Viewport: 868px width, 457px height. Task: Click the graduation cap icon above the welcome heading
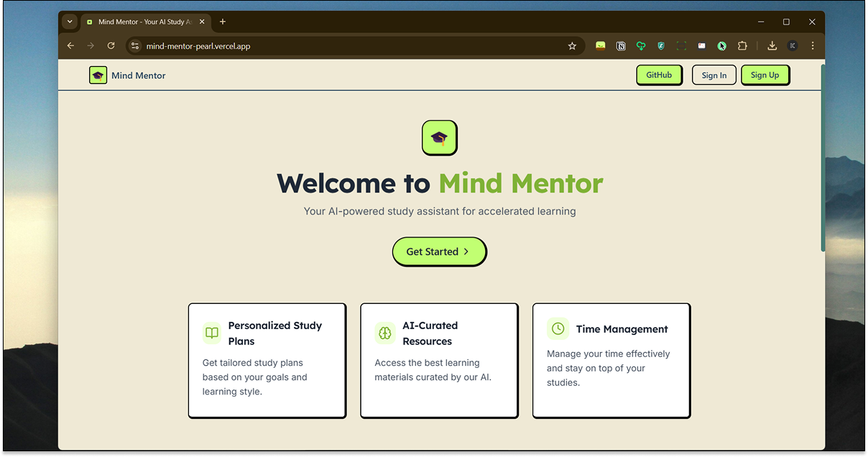pyautogui.click(x=439, y=137)
